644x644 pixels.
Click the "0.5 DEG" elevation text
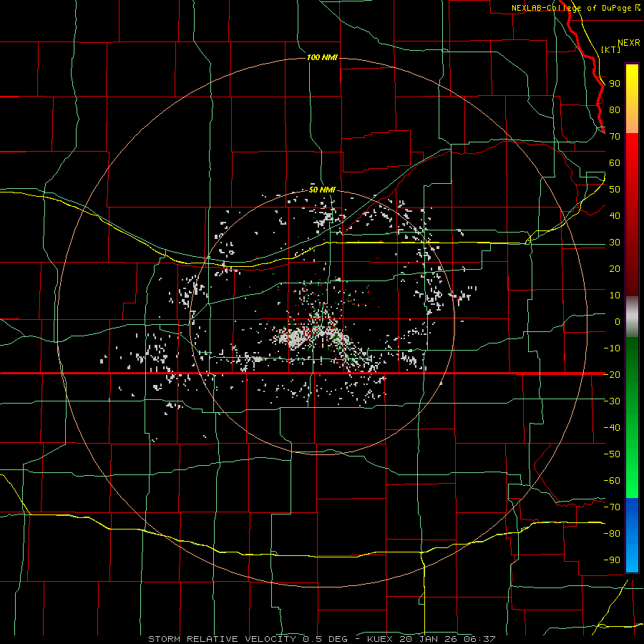tap(325, 639)
